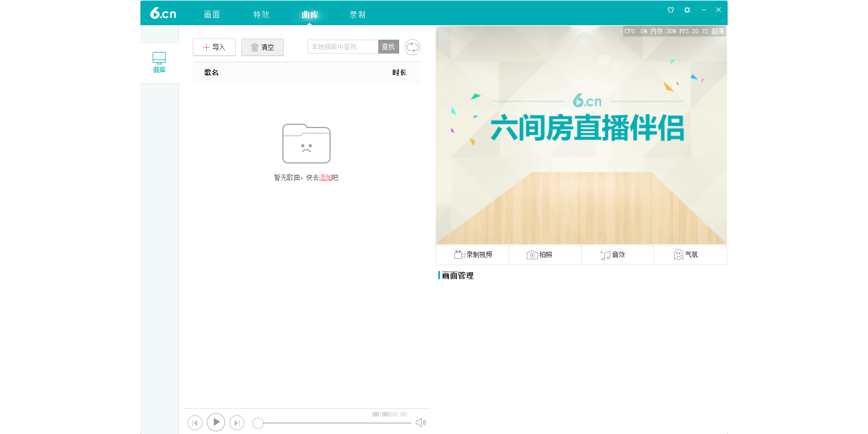Open the 气氛 atmosphere button
This screenshot has height=434, width=868.
point(690,255)
